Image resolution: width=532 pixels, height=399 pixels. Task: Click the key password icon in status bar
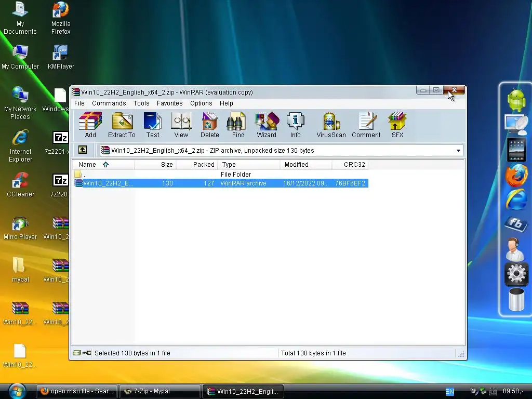87,353
